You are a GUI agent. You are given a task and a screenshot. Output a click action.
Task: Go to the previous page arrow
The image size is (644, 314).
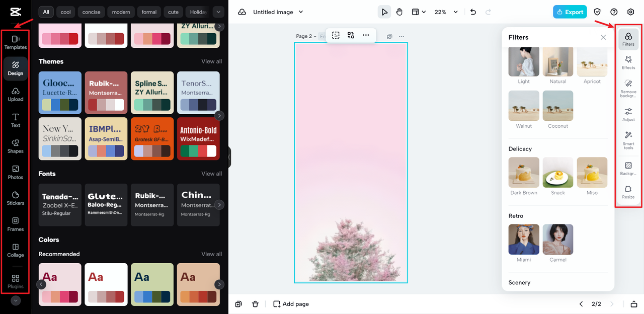[581, 304]
